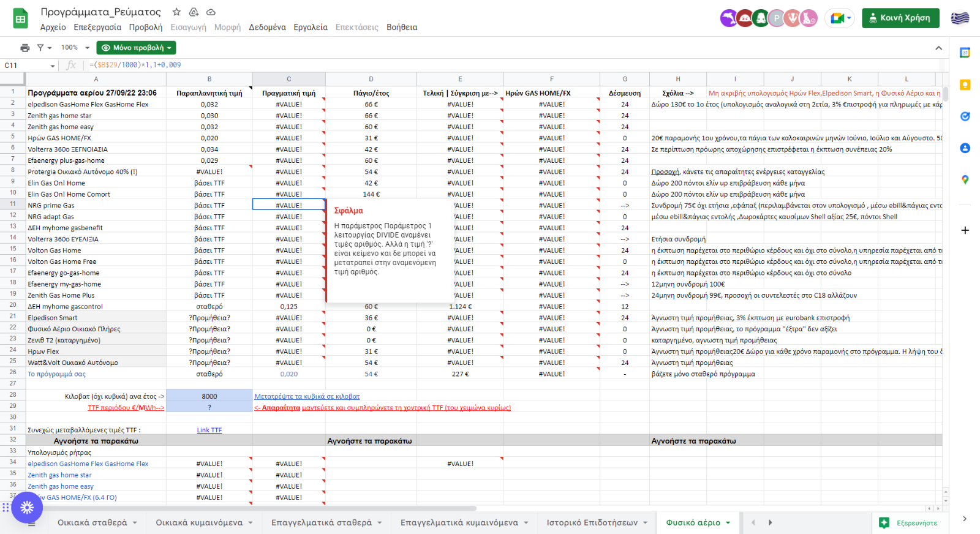Viewport: 980px width, 534px height.
Task: Click the filter views funnel icon
Action: (x=40, y=48)
